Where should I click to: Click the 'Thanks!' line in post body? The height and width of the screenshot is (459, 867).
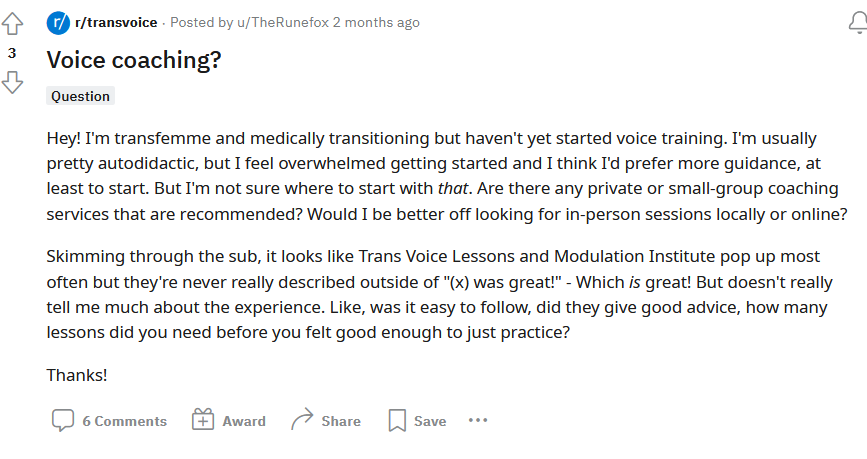(77, 375)
